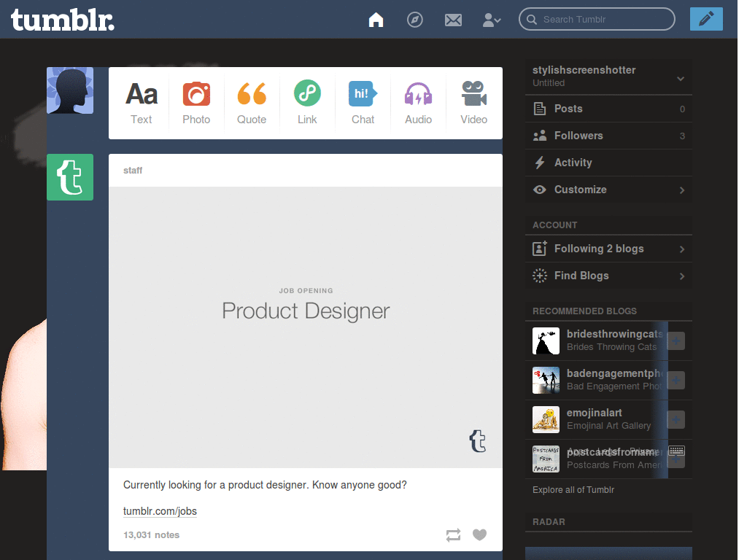This screenshot has height=560, width=747.
Task: Open the Postcards From America blog
Action: click(x=614, y=458)
